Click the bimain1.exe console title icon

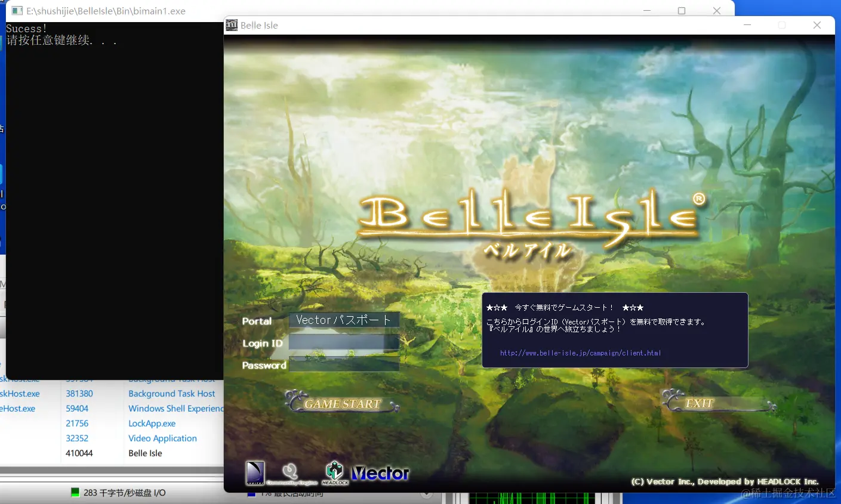coord(17,11)
